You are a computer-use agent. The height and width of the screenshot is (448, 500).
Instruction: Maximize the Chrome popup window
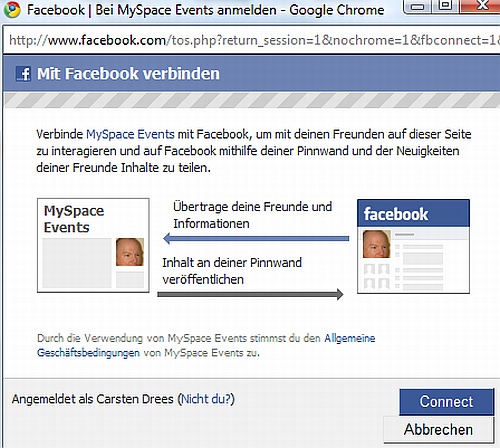point(445,5)
